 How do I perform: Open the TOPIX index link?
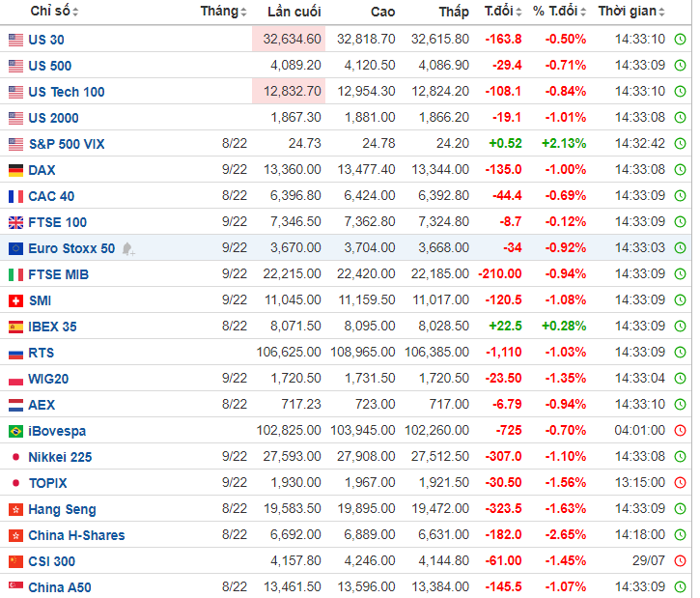[47, 483]
